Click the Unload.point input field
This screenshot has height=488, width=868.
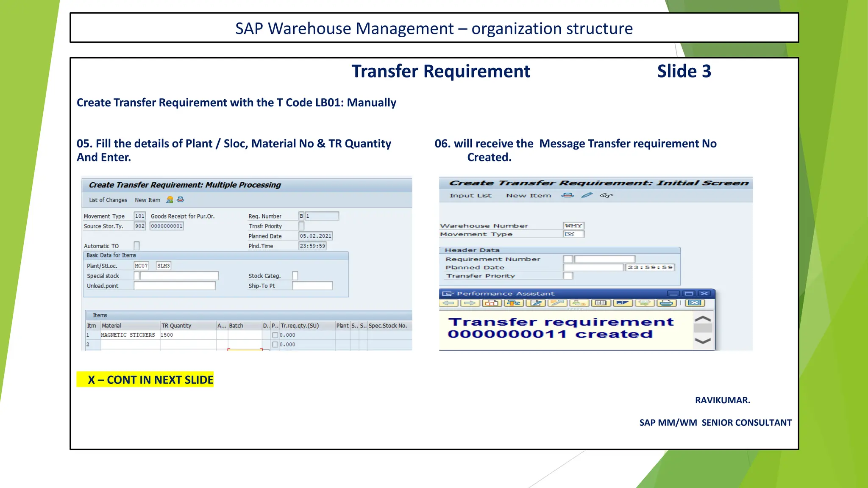tap(175, 286)
